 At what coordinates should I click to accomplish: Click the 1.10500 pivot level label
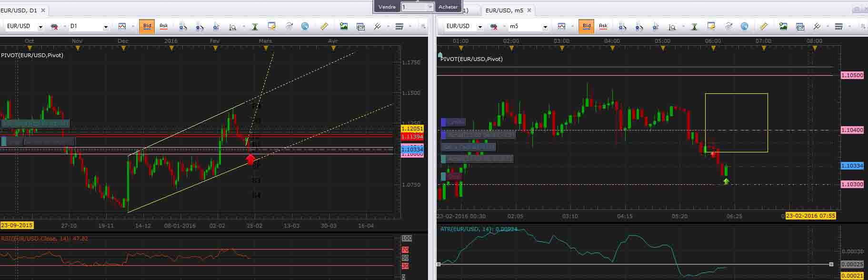click(852, 75)
